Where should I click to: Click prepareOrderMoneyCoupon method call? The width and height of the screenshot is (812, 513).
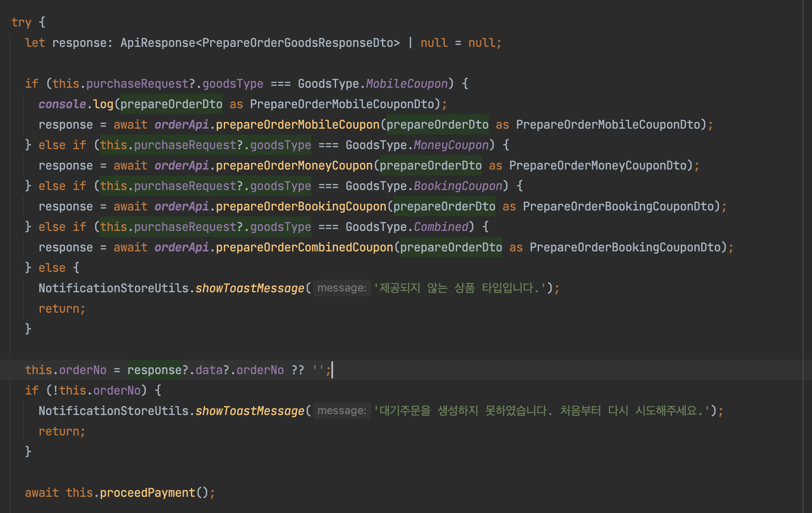pyautogui.click(x=294, y=165)
